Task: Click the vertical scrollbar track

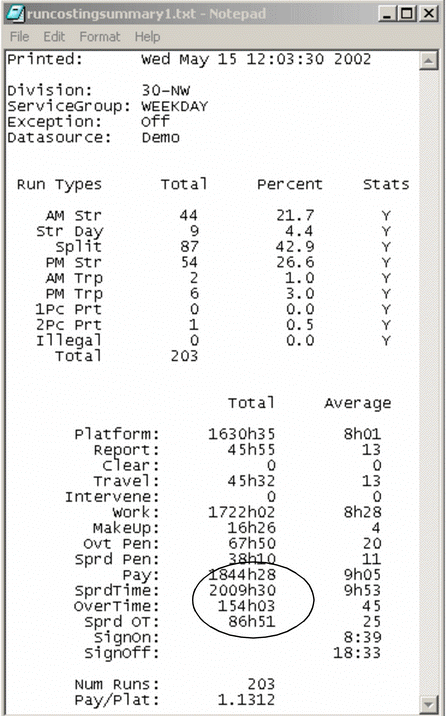Action: coord(428,382)
